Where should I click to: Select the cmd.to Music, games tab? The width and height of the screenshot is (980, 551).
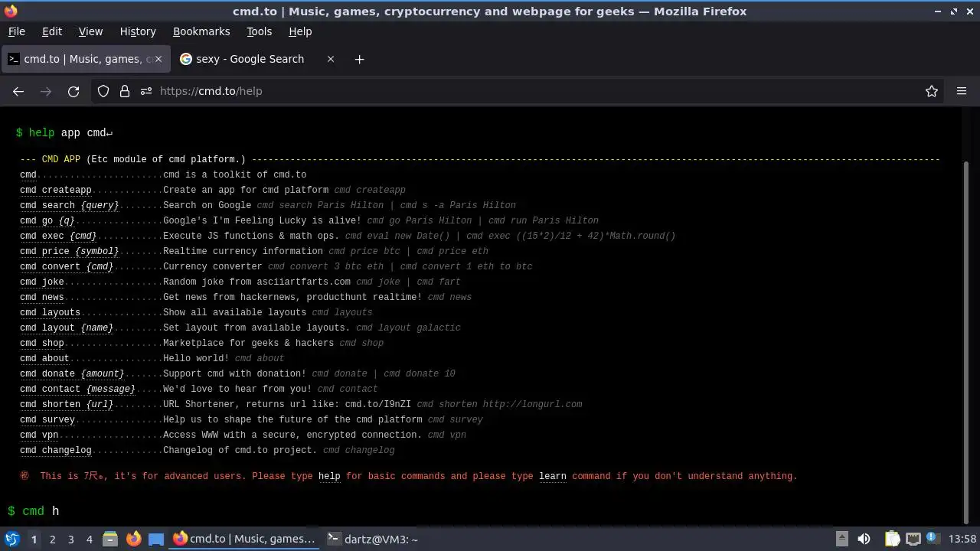84,59
